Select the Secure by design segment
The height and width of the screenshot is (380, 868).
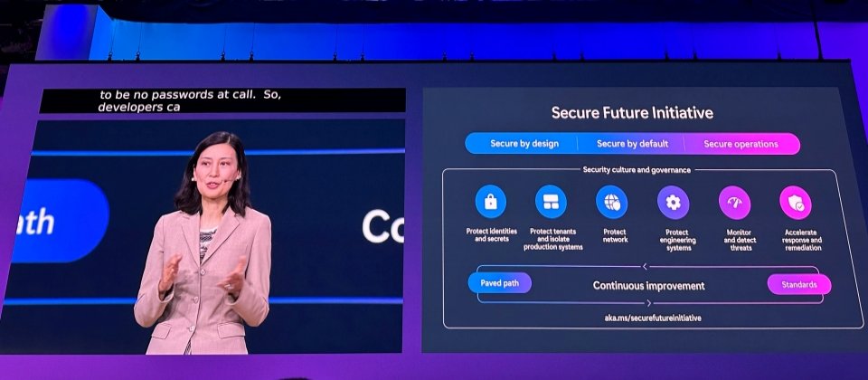(x=522, y=144)
